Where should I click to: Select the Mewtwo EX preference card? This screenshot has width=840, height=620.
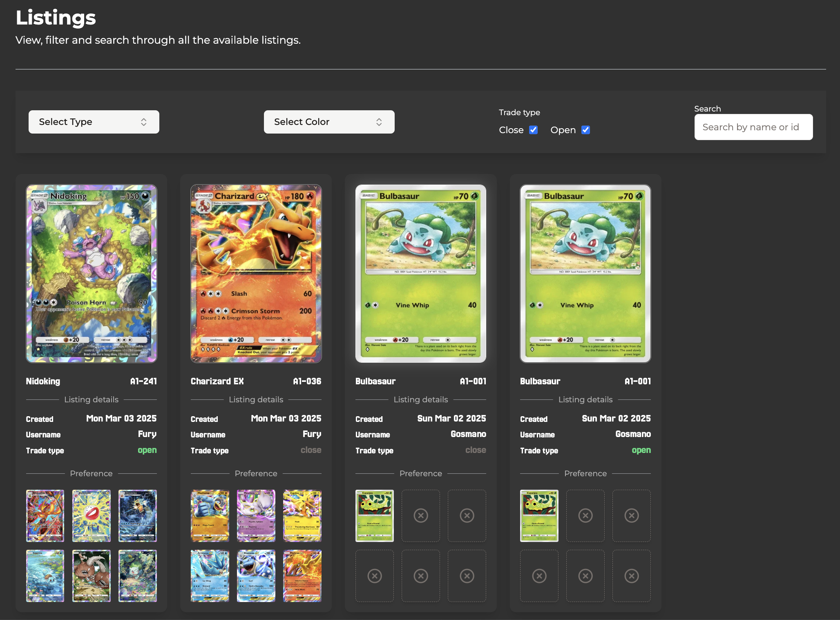256,516
